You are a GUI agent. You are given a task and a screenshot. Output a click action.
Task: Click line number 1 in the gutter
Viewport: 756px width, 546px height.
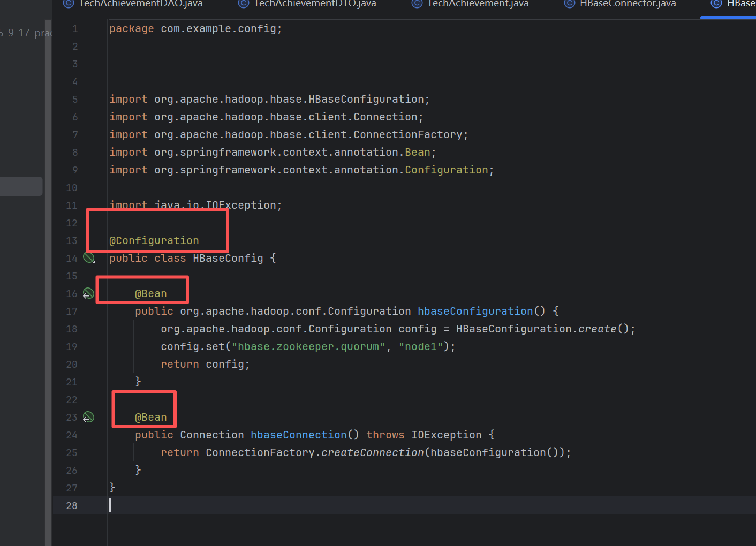point(75,29)
